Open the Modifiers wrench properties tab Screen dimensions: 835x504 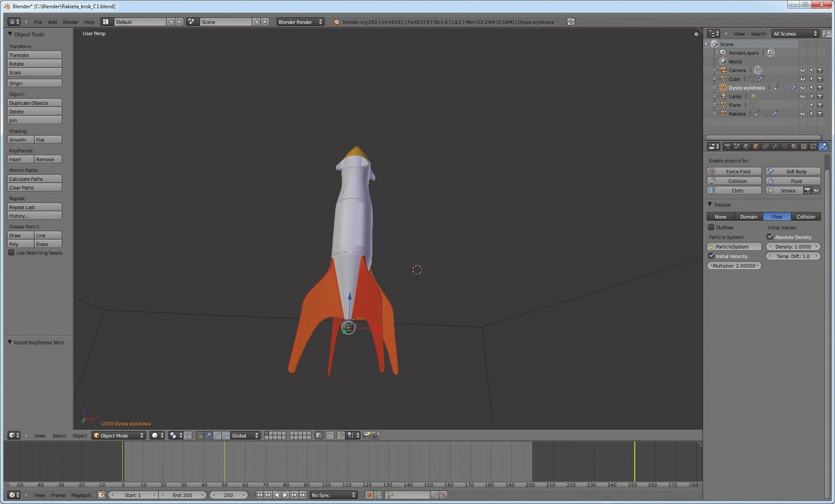[775, 146]
